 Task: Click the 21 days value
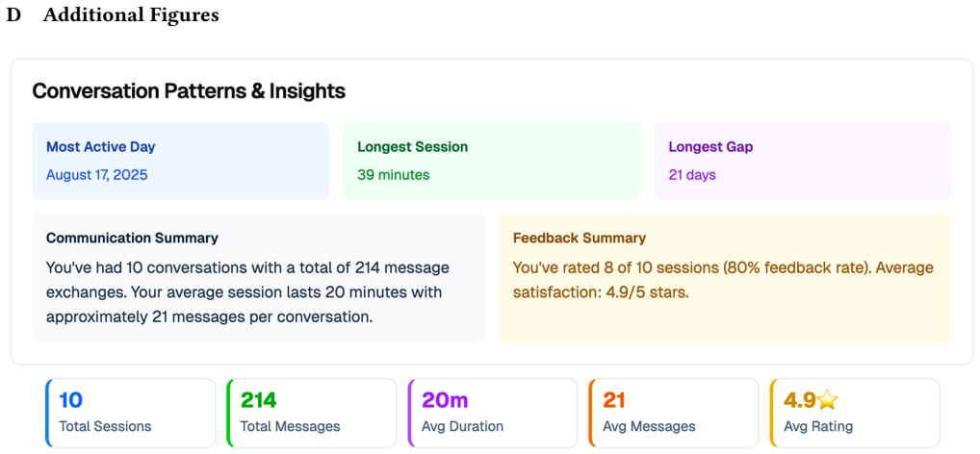(x=692, y=175)
